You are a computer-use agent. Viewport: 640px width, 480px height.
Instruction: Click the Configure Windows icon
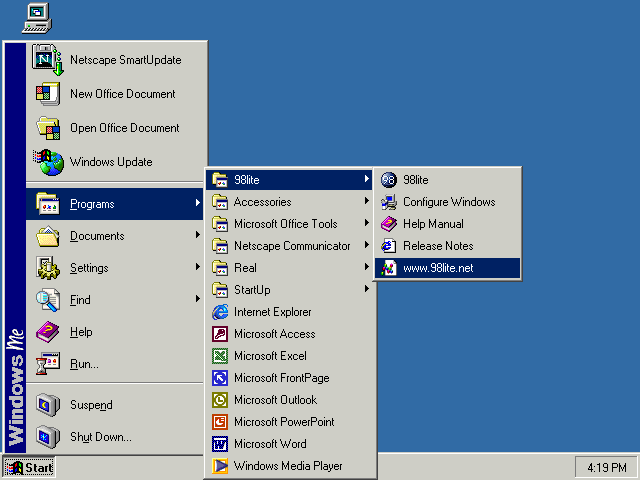pyautogui.click(x=389, y=202)
